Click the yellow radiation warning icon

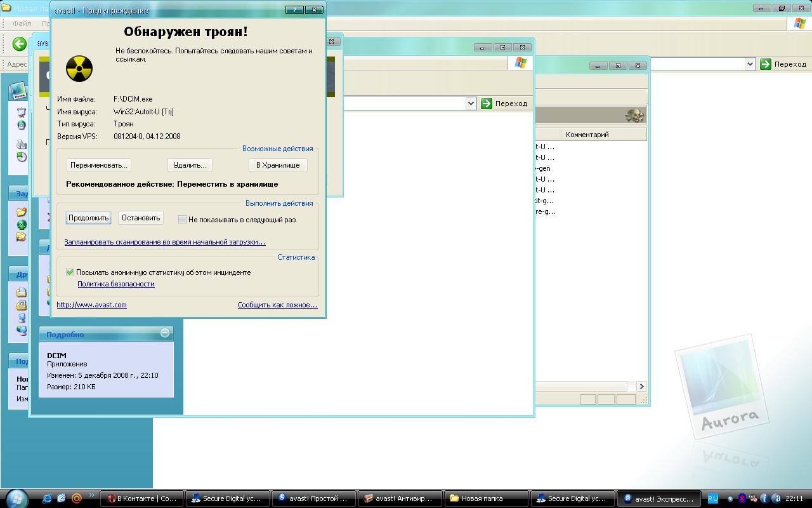[79, 69]
